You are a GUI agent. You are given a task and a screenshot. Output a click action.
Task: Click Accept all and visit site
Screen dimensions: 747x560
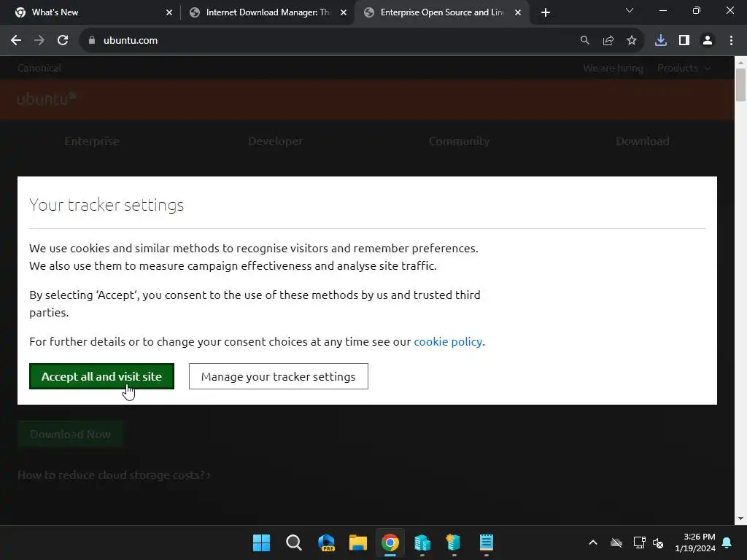click(101, 376)
